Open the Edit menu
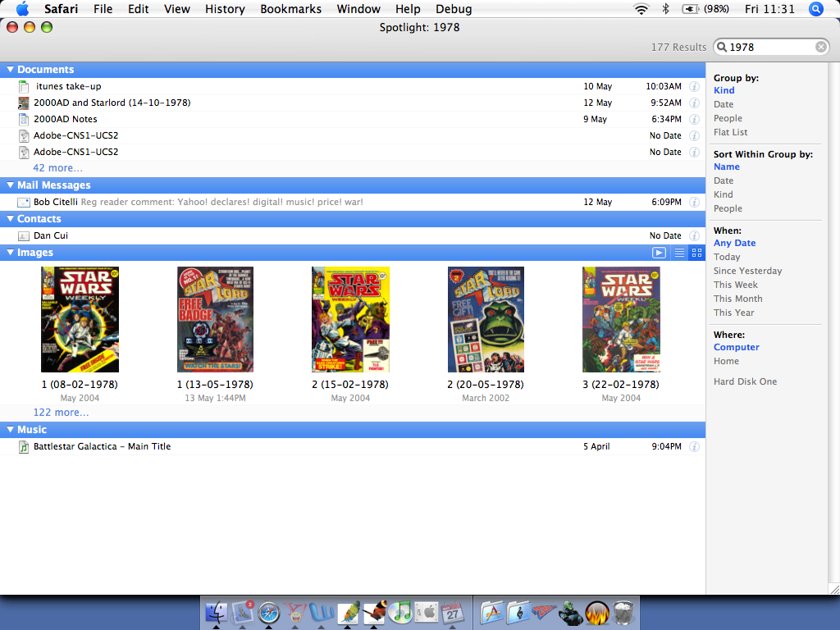Screen dimensions: 840x630 pyautogui.click(x=138, y=8)
